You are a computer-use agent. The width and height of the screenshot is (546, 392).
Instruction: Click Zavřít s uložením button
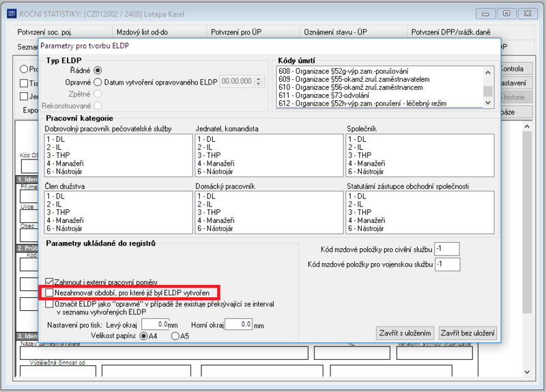point(405,333)
